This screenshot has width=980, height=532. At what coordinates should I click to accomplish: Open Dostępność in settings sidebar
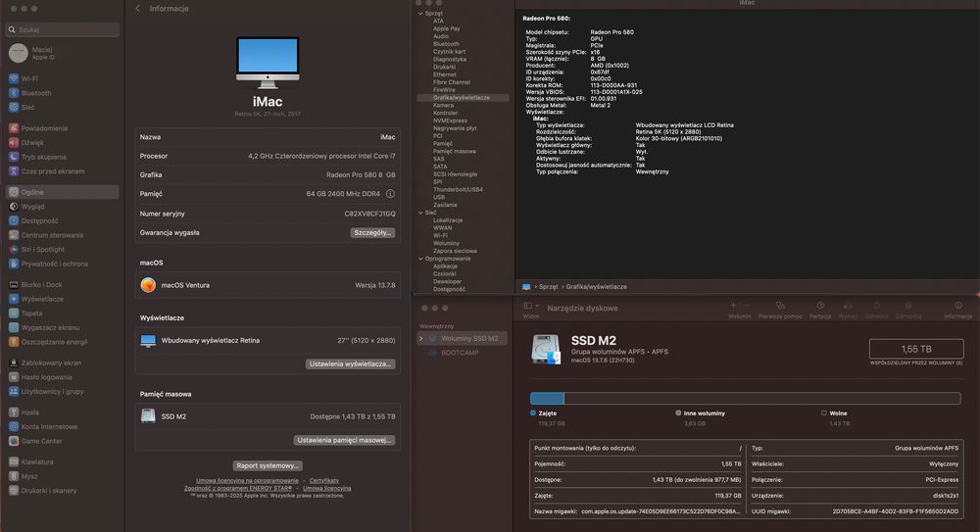(x=39, y=220)
